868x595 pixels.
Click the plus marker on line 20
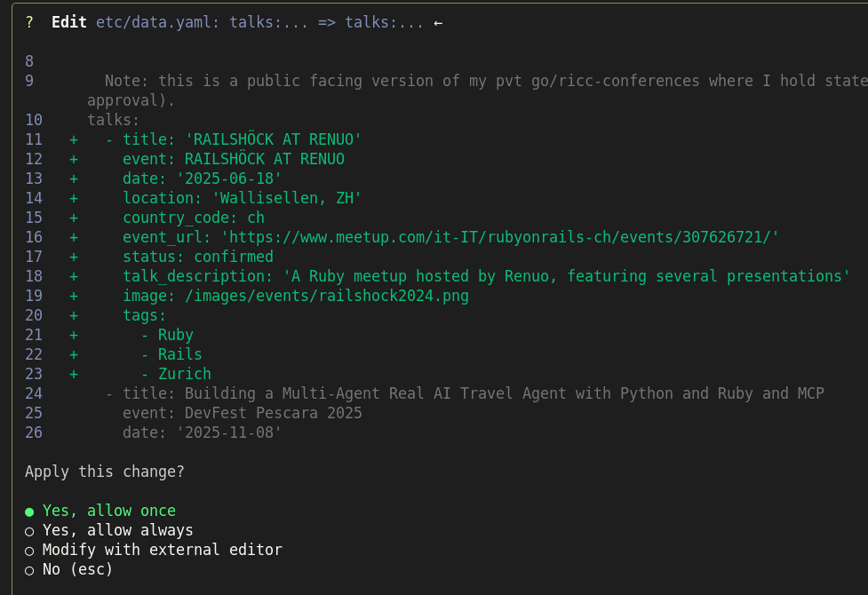click(74, 315)
